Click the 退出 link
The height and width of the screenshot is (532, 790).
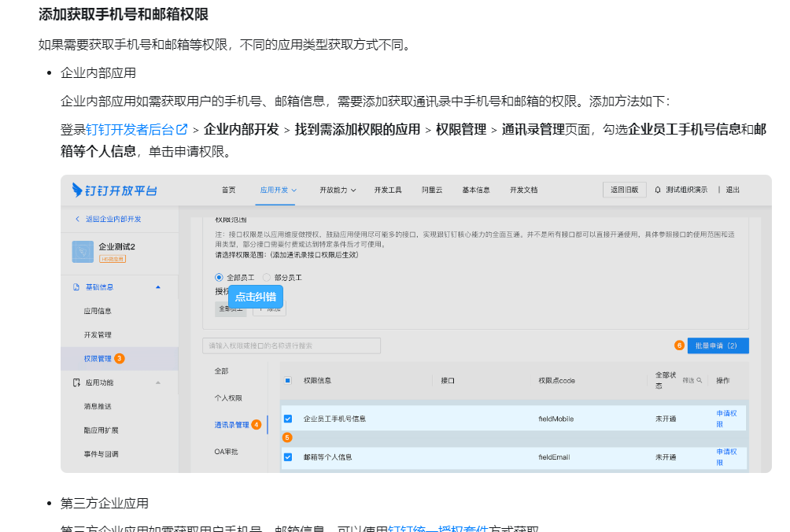[x=733, y=190]
